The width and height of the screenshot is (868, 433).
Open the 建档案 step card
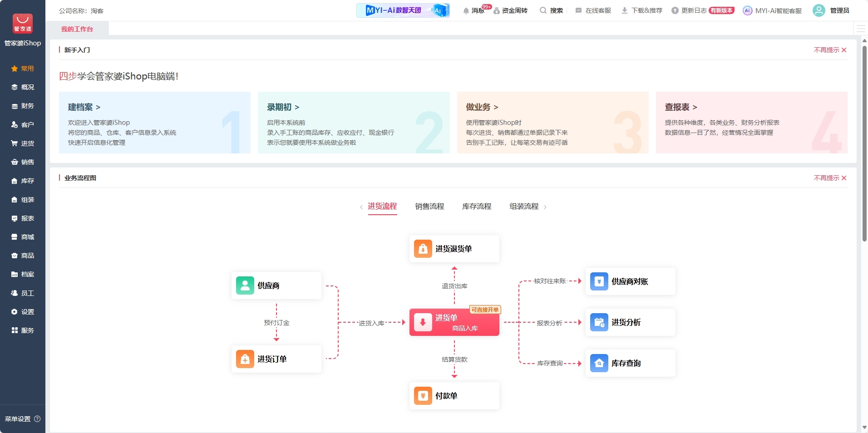point(154,123)
